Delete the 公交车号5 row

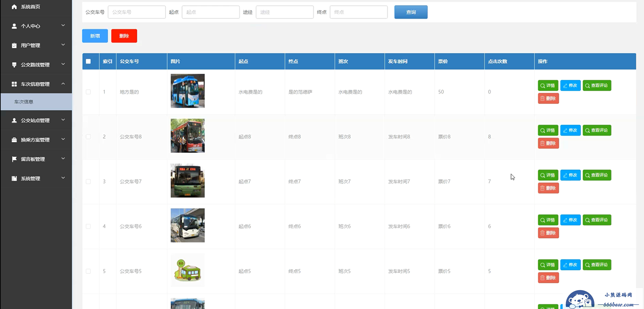point(548,278)
